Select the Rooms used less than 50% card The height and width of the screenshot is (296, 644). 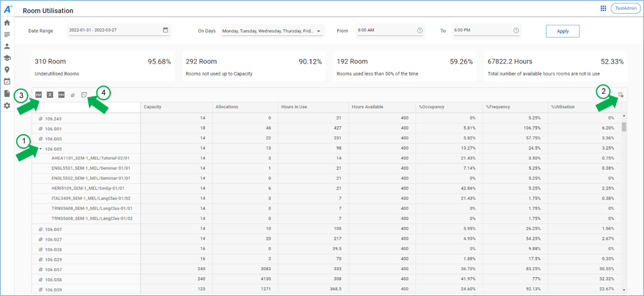click(404, 66)
